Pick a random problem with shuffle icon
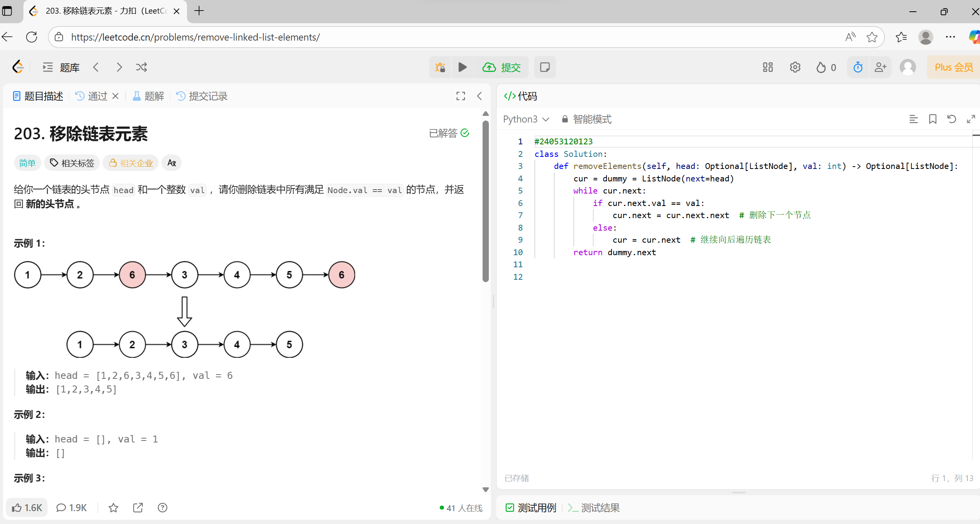Screen dimensions: 980x524 (x=142, y=67)
